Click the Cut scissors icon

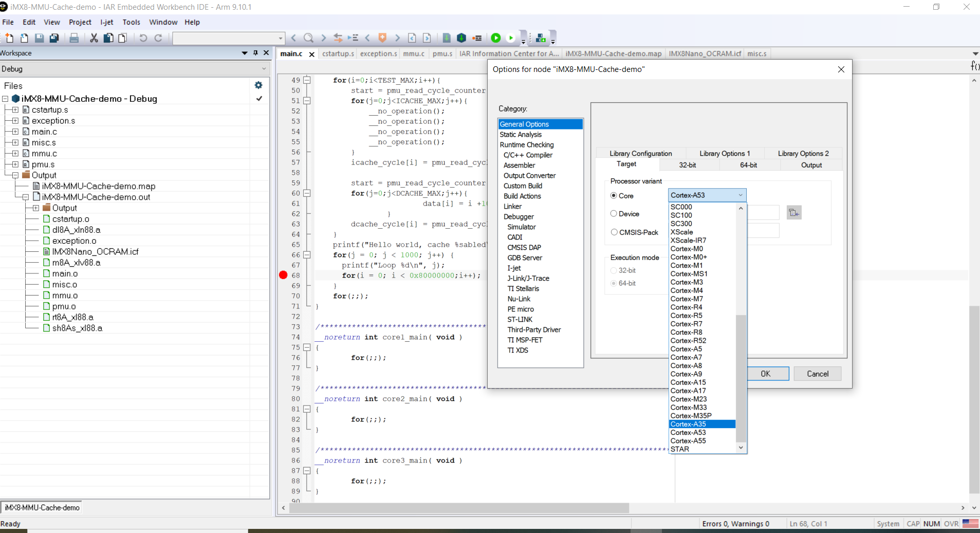tap(94, 38)
